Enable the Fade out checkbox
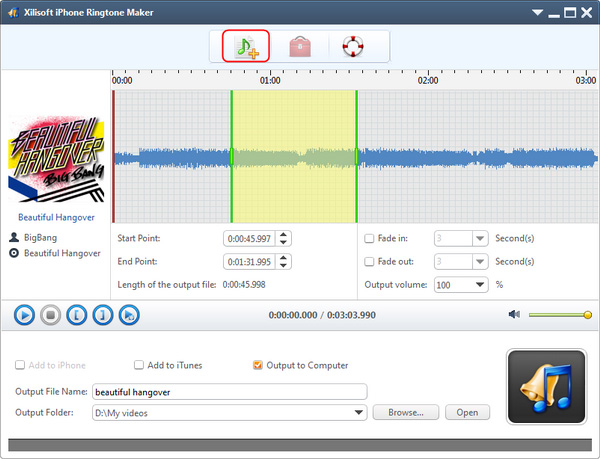600x459 pixels. (371, 262)
